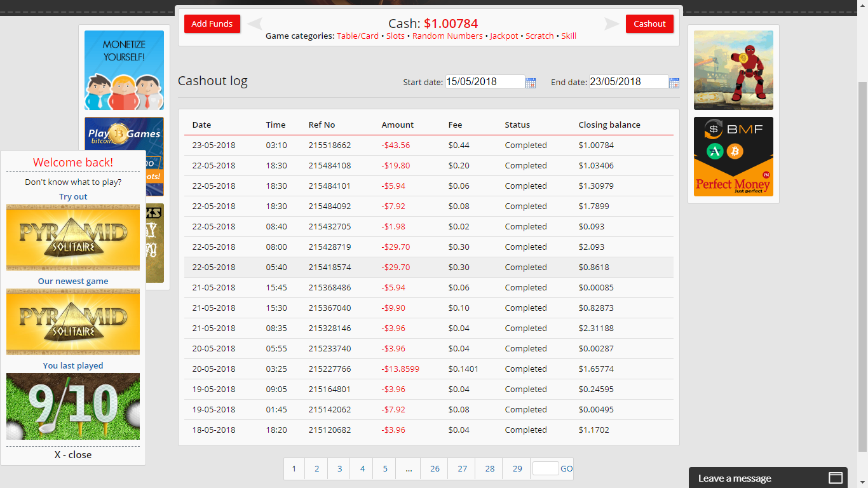The height and width of the screenshot is (488, 868).
Task: Click the Cashout button
Action: click(649, 24)
